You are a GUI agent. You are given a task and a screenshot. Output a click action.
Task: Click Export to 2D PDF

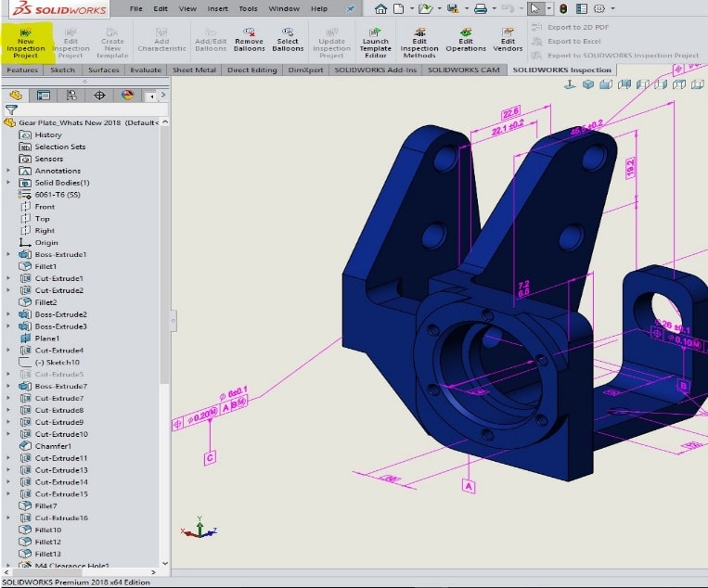(570, 27)
